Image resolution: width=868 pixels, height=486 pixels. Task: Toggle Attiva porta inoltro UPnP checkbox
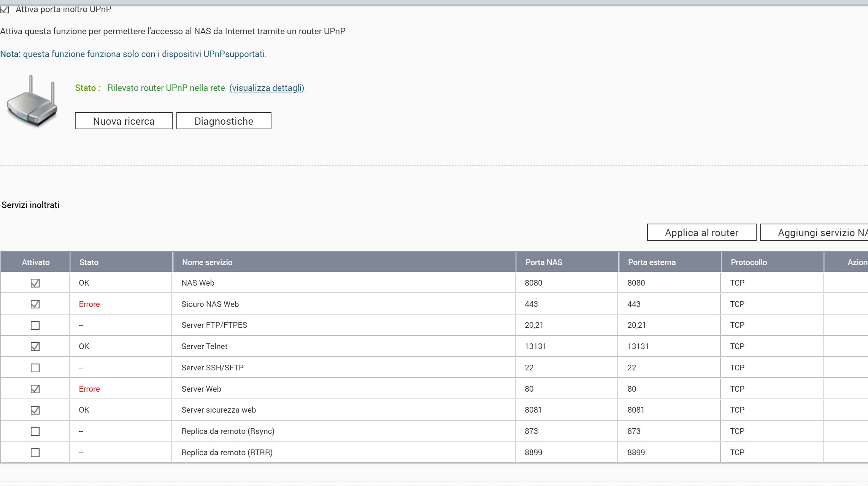pos(5,10)
